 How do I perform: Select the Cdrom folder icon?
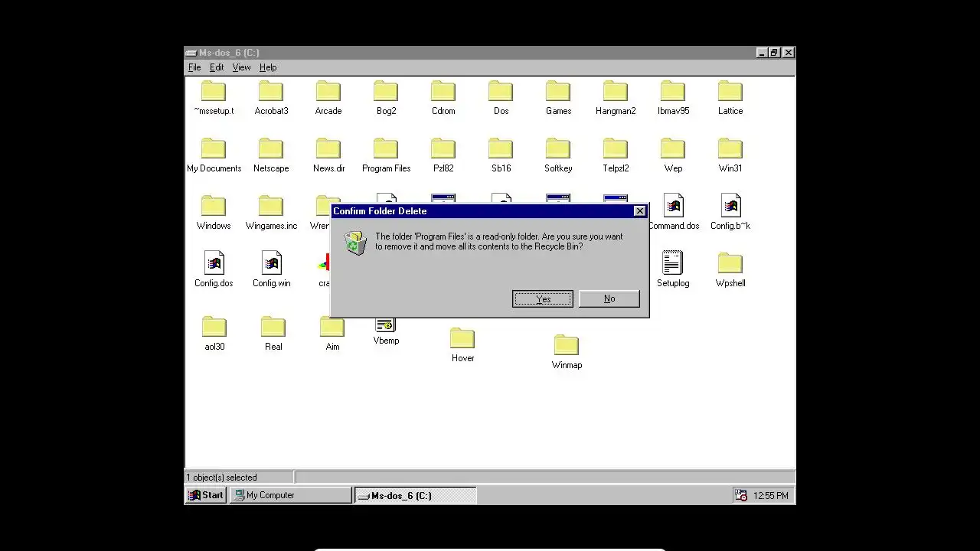[x=443, y=91]
